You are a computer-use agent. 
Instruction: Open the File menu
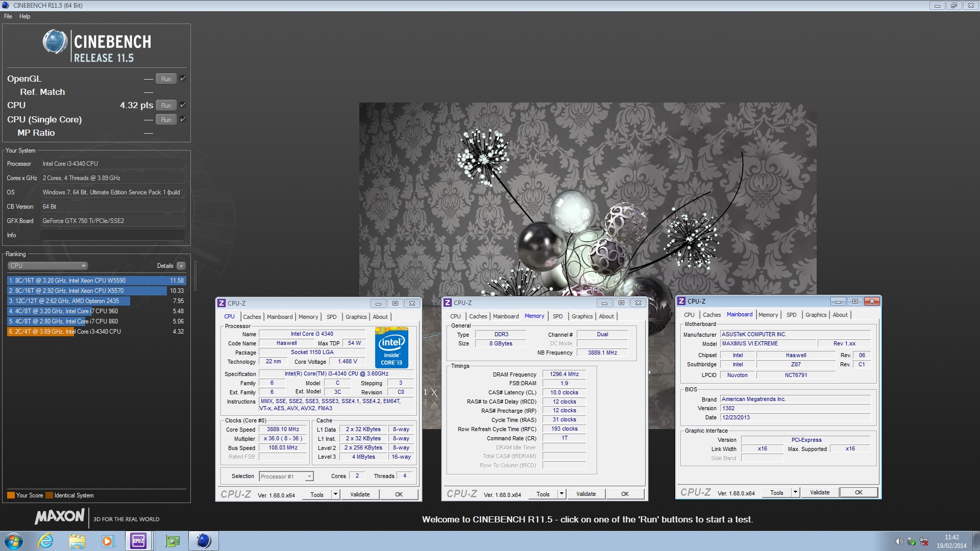coord(8,16)
